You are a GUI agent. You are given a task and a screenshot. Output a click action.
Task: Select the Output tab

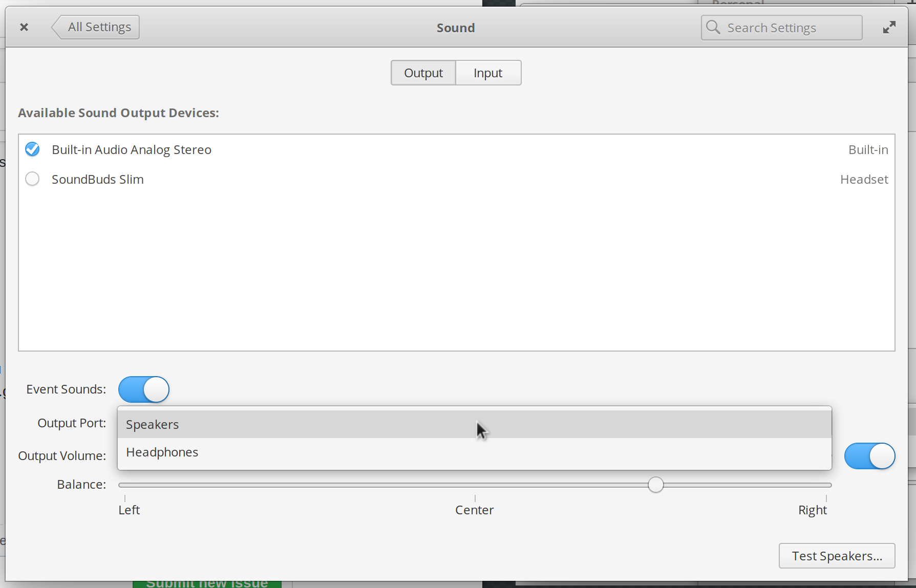point(423,73)
